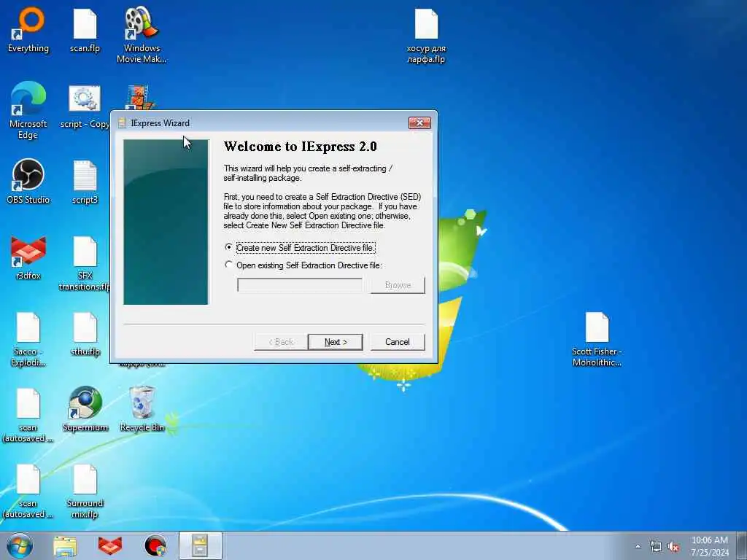The height and width of the screenshot is (560, 747).
Task: Select Scott Fisher - Moholithic file
Action: (x=597, y=340)
